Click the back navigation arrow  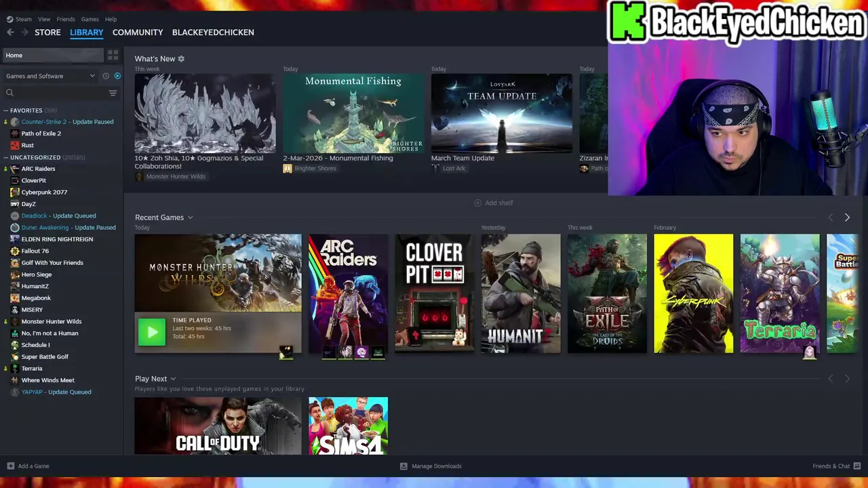click(10, 33)
